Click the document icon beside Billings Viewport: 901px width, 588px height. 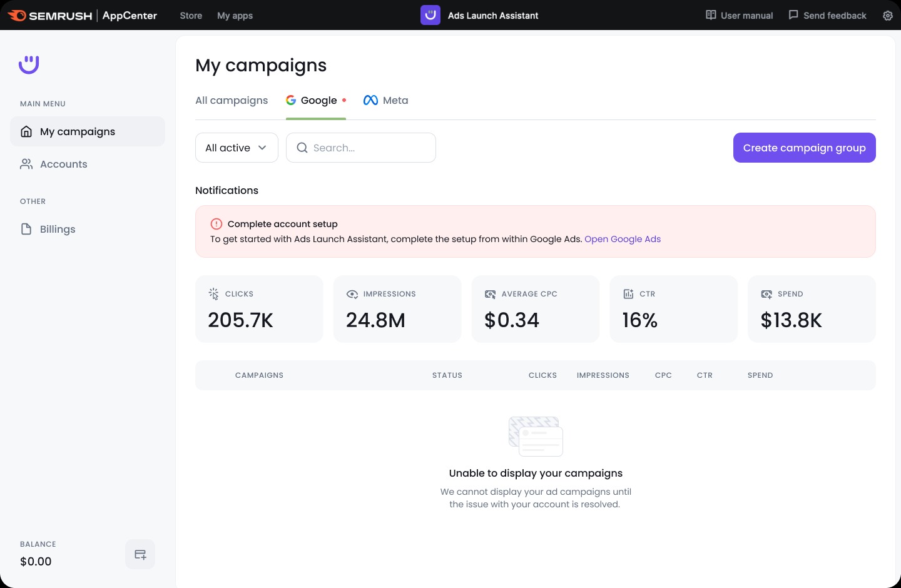(26, 229)
